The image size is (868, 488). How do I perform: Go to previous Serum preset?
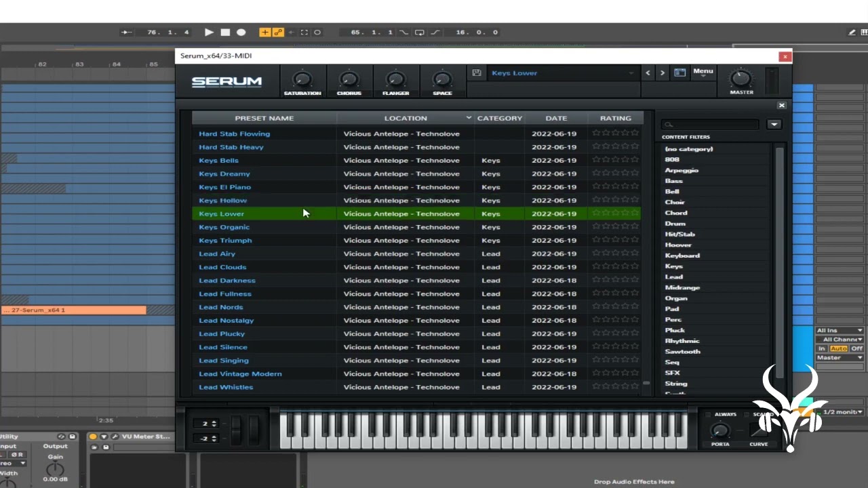pos(648,73)
